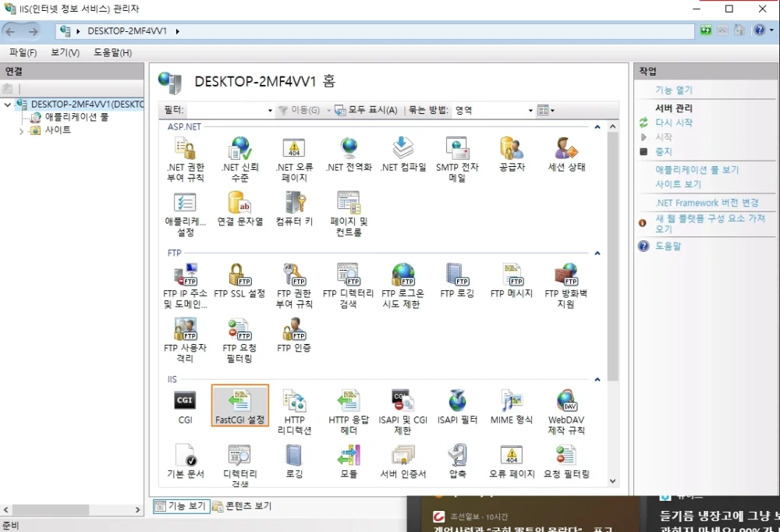Open the 보기(V) menu
780x532 pixels.
(66, 52)
